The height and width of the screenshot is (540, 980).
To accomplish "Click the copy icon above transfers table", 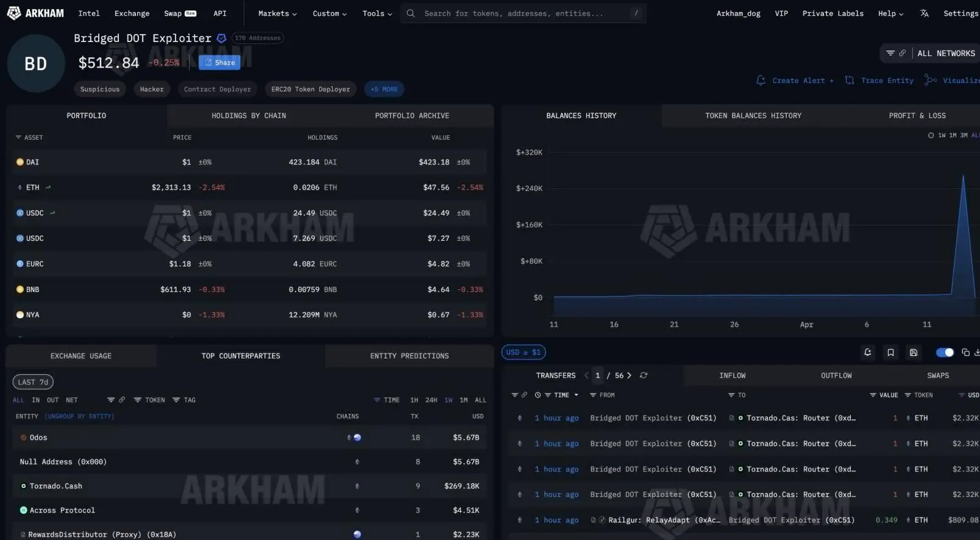I will click(x=965, y=352).
